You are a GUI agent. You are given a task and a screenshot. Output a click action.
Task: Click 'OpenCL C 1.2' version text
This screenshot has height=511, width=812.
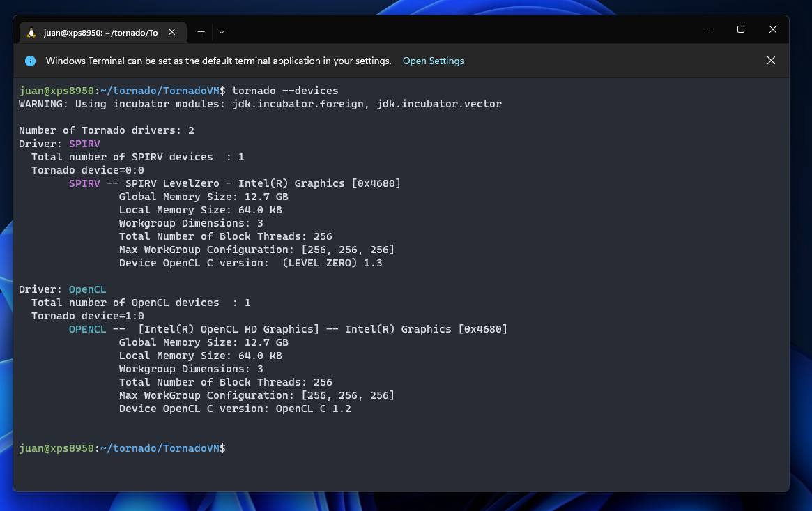pos(314,409)
